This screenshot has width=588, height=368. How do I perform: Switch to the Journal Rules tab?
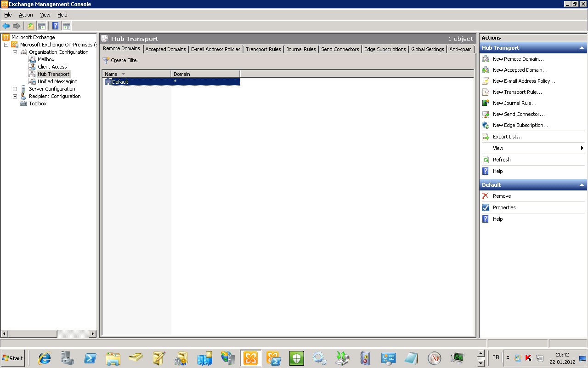click(x=301, y=49)
